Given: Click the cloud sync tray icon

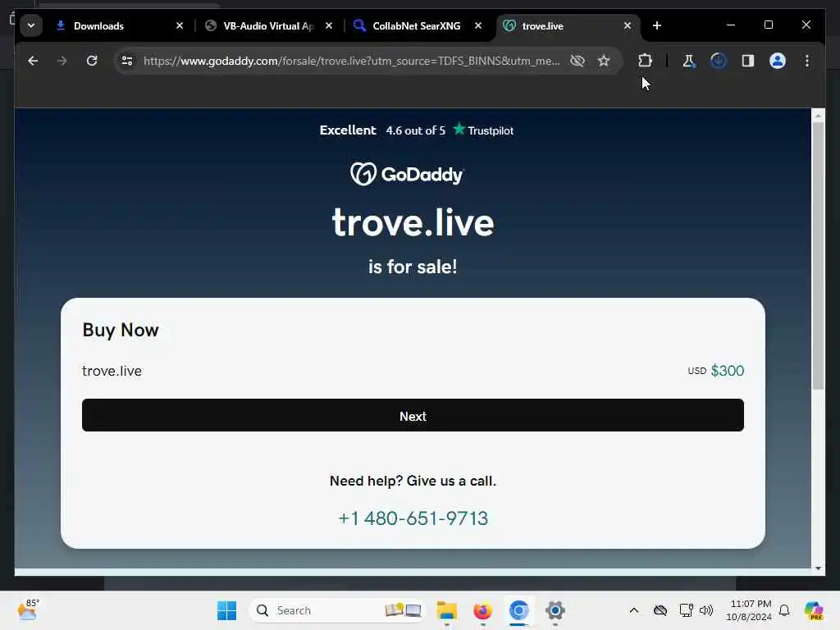Looking at the screenshot, I should click(660, 610).
